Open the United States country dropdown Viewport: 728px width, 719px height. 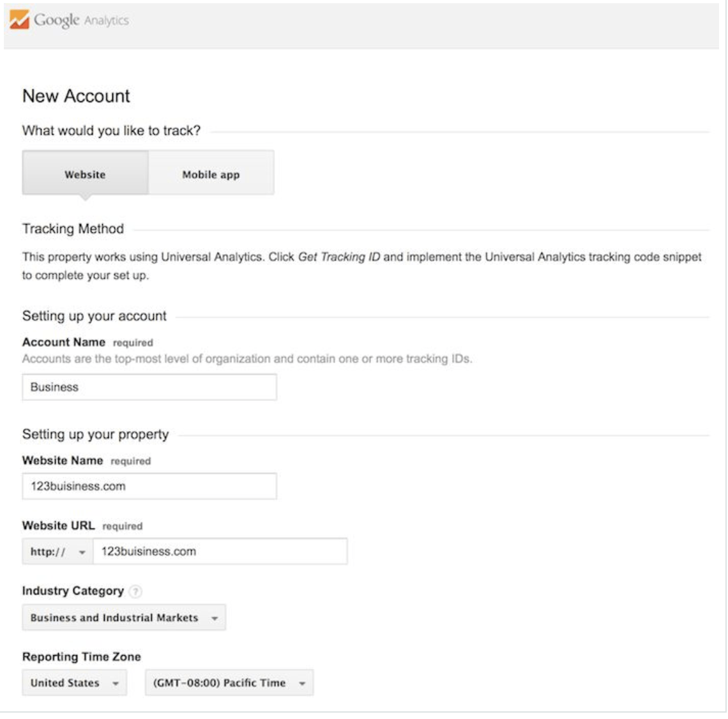(74, 683)
